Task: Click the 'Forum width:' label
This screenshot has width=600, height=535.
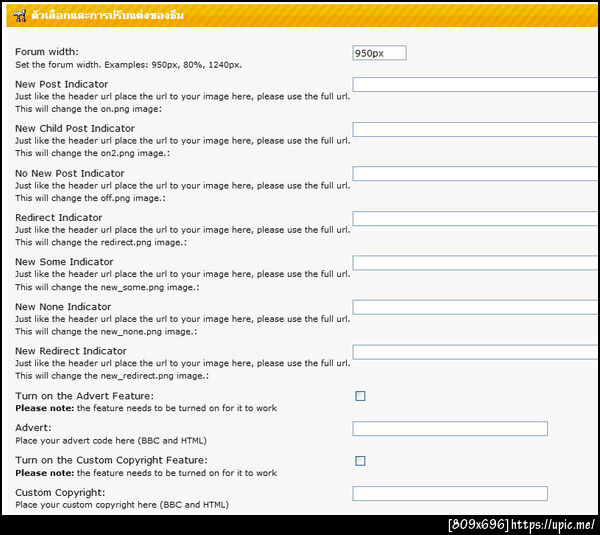Action: pyautogui.click(x=47, y=52)
